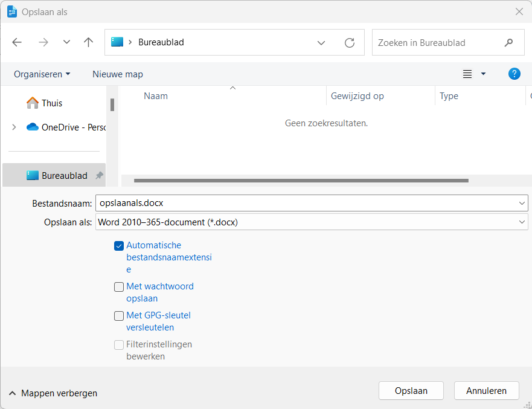Go up one folder level
The height and width of the screenshot is (409, 532).
coord(89,42)
